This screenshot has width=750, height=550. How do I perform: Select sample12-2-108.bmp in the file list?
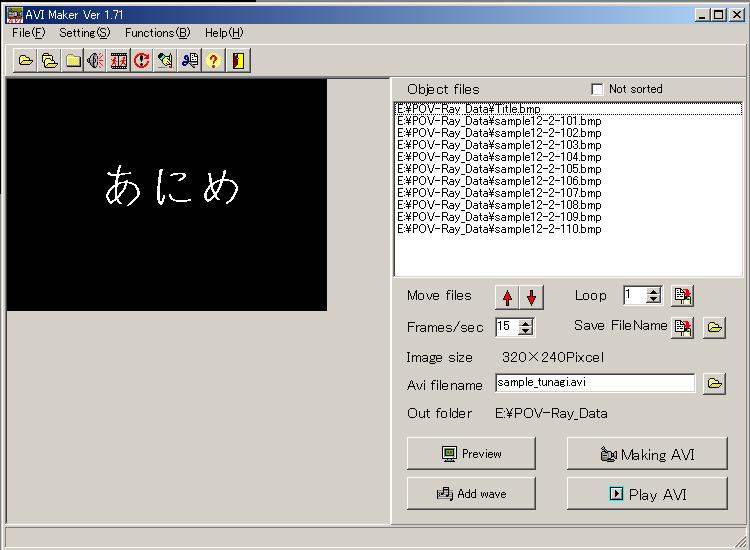tap(568, 205)
